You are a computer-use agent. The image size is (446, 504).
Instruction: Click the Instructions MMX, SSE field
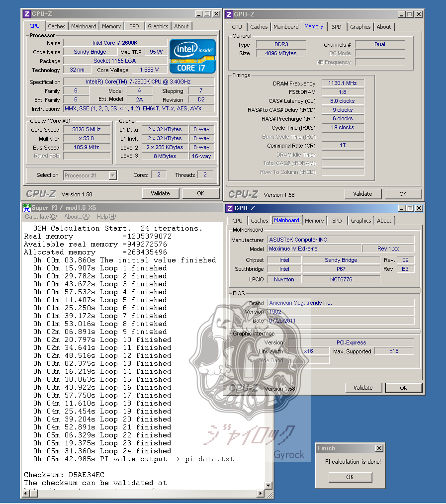[x=139, y=109]
